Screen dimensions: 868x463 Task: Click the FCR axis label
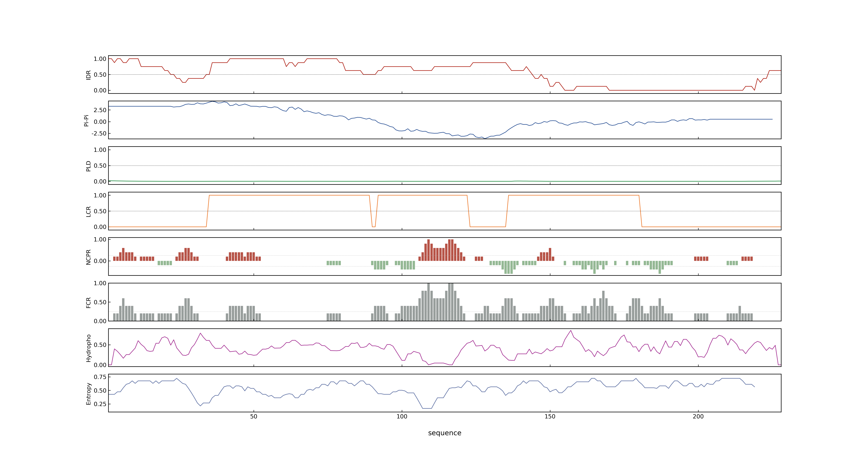(x=88, y=302)
